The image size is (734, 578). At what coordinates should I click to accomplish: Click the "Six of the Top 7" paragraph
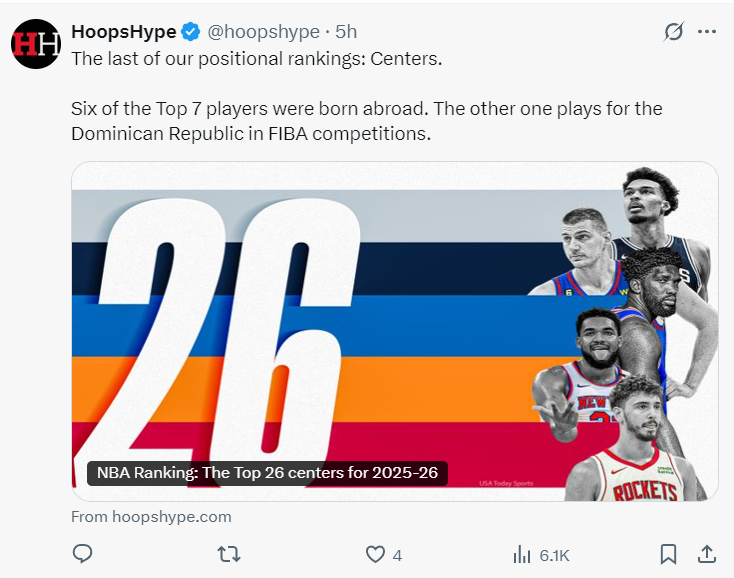[x=366, y=120]
